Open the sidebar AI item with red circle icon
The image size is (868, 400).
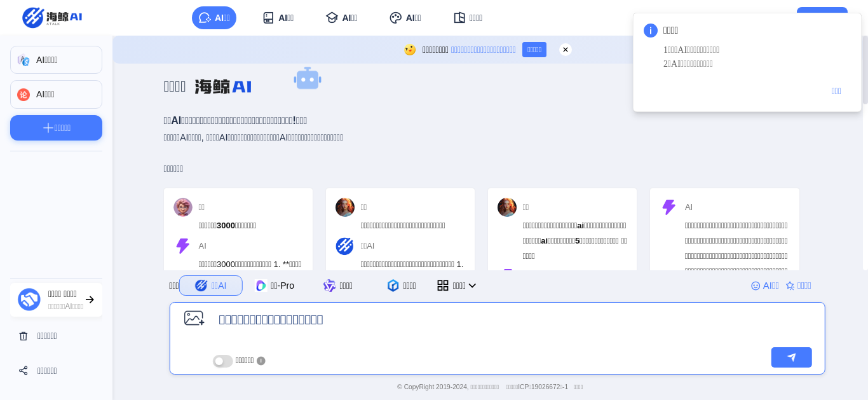[56, 94]
